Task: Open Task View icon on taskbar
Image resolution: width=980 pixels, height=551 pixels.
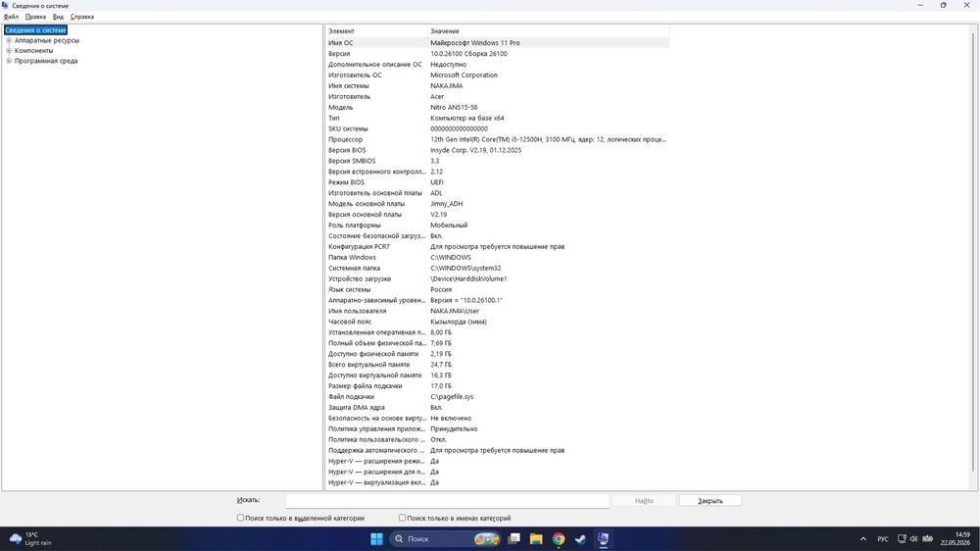Action: 514,539
